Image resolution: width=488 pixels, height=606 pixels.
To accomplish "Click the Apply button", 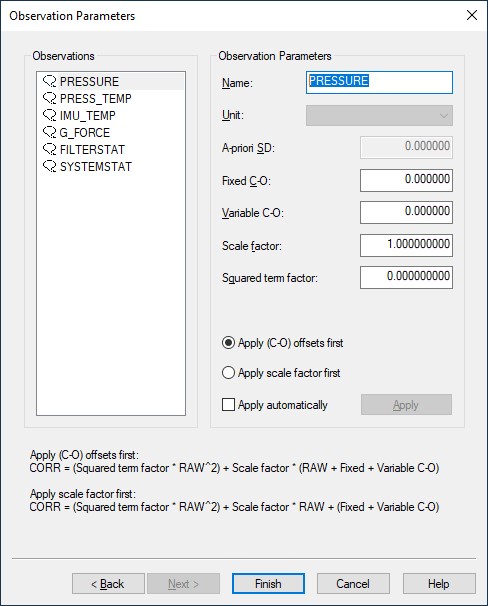I will 406,405.
